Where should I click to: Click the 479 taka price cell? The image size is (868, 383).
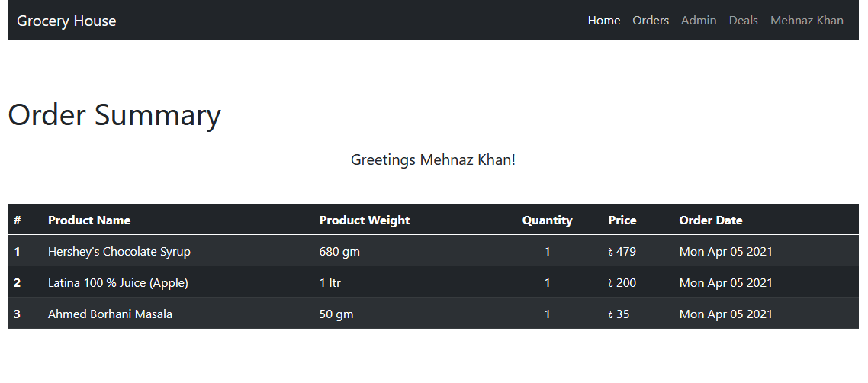tap(622, 252)
